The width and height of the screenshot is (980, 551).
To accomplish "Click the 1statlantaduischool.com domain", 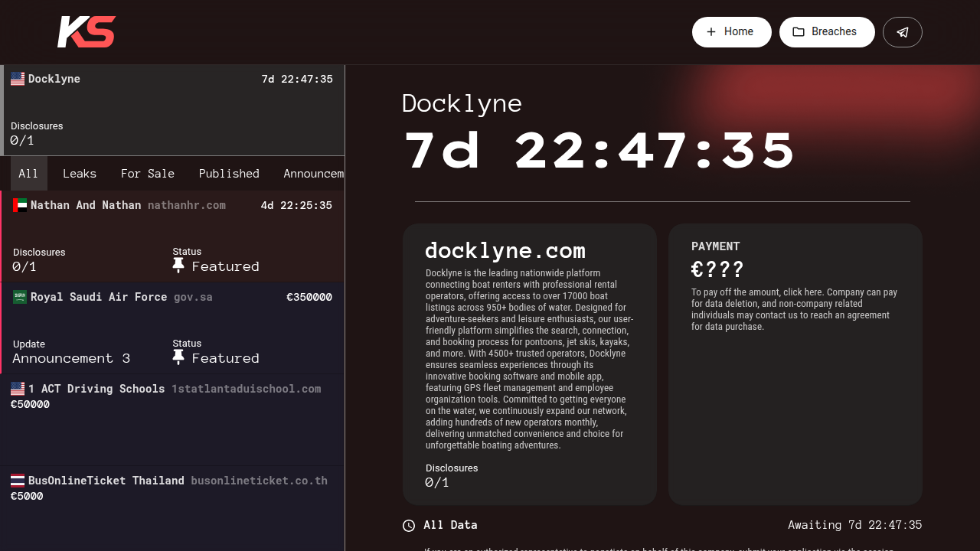I will click(246, 389).
